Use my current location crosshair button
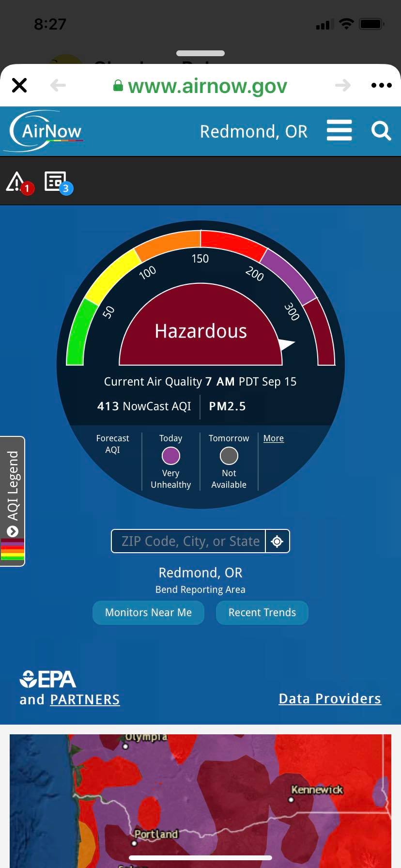Image resolution: width=401 pixels, height=868 pixels. pyautogui.click(x=278, y=541)
